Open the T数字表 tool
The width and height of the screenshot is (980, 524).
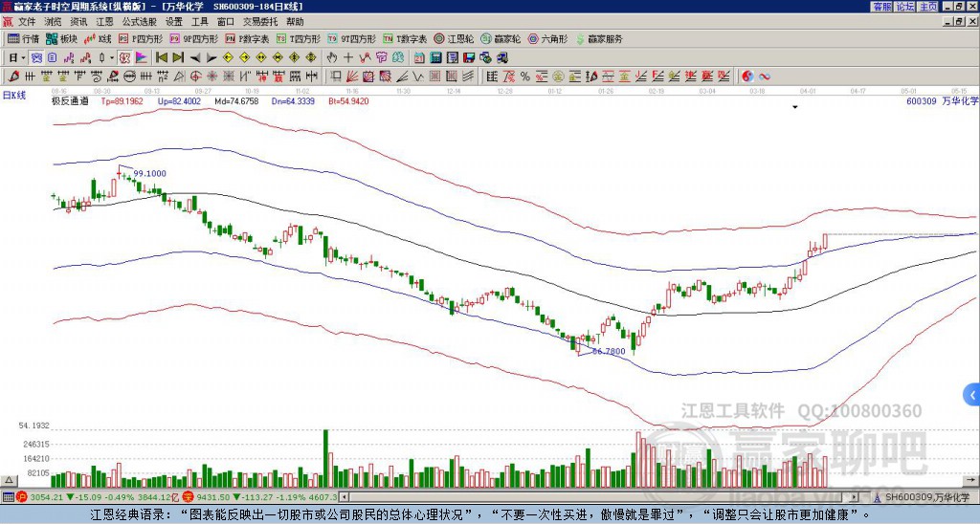[x=405, y=38]
